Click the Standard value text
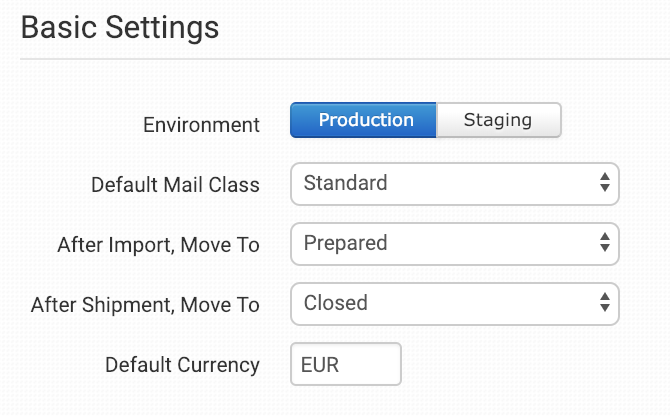670x416 pixels. pos(345,183)
